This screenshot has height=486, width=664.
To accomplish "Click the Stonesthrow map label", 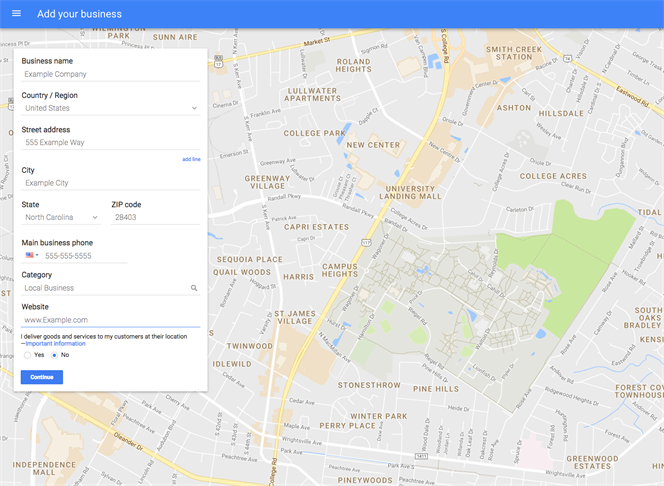I will pyautogui.click(x=369, y=385).
